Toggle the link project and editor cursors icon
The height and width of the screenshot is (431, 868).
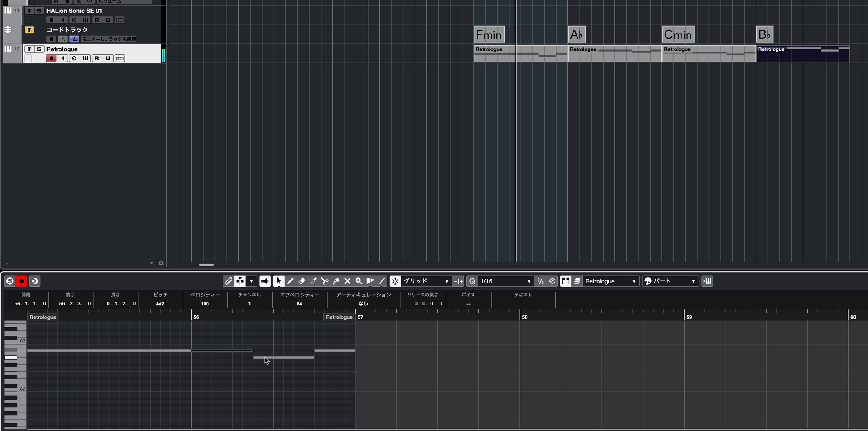[229, 281]
